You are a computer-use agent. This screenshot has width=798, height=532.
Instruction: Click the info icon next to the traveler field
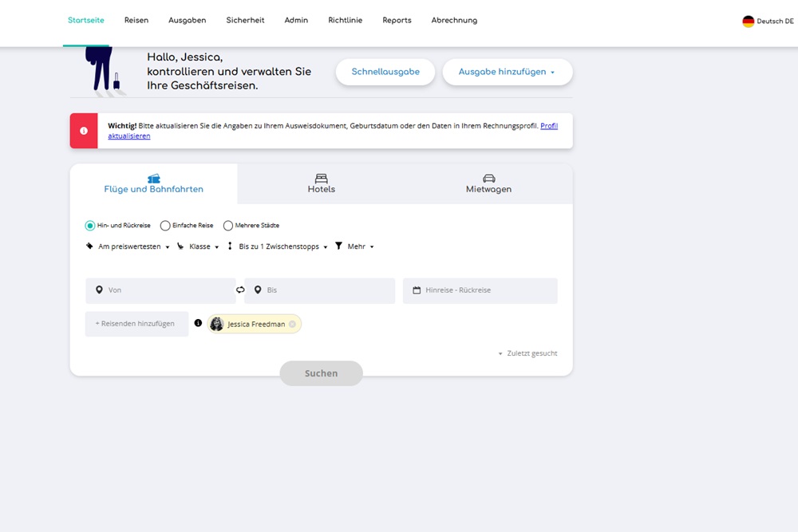[198, 324]
